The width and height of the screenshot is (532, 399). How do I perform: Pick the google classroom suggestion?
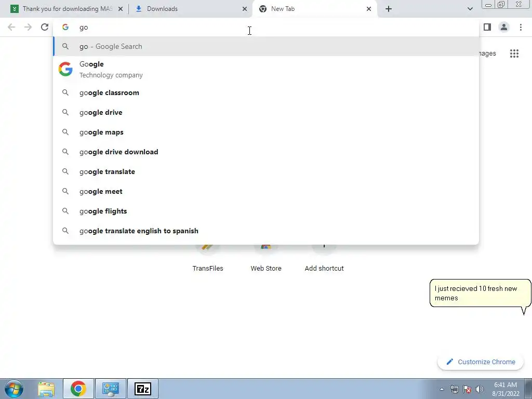point(266,92)
